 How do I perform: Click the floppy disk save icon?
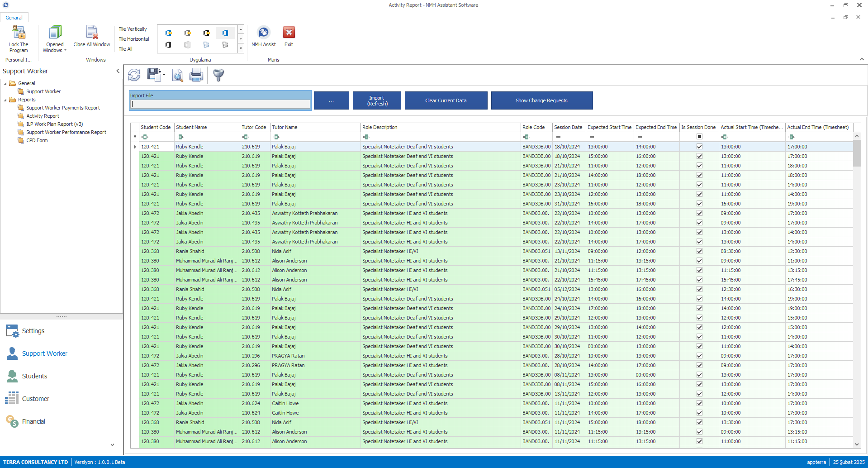tap(154, 75)
